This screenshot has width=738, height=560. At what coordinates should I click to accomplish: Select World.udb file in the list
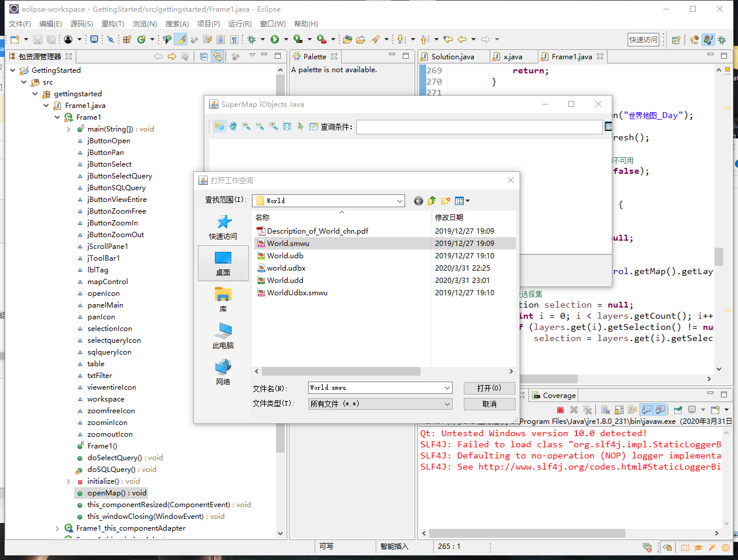tap(285, 255)
